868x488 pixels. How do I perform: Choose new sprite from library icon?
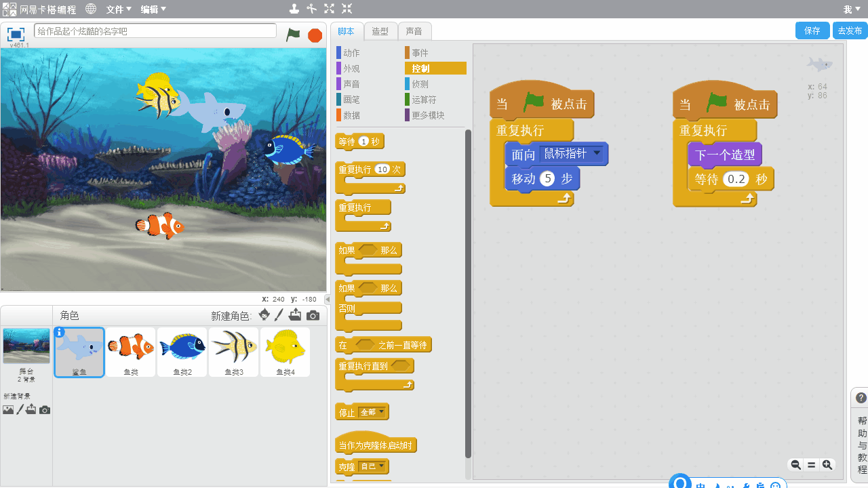tap(264, 315)
